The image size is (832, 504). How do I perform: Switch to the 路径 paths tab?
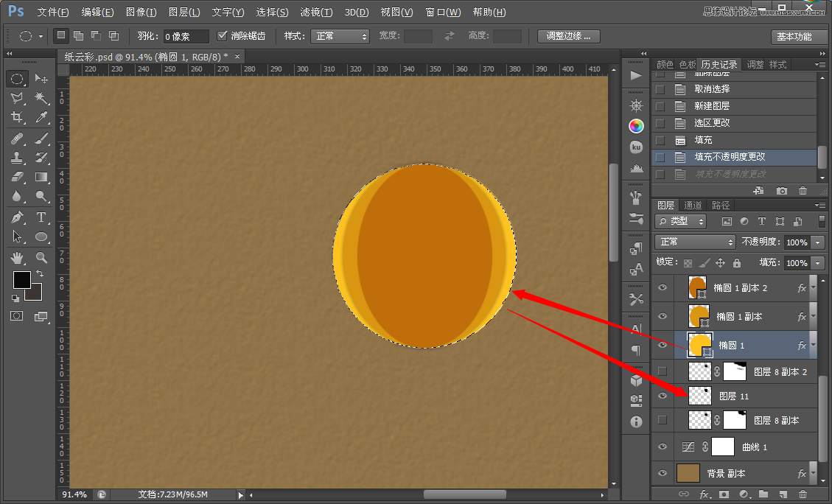[x=721, y=205]
